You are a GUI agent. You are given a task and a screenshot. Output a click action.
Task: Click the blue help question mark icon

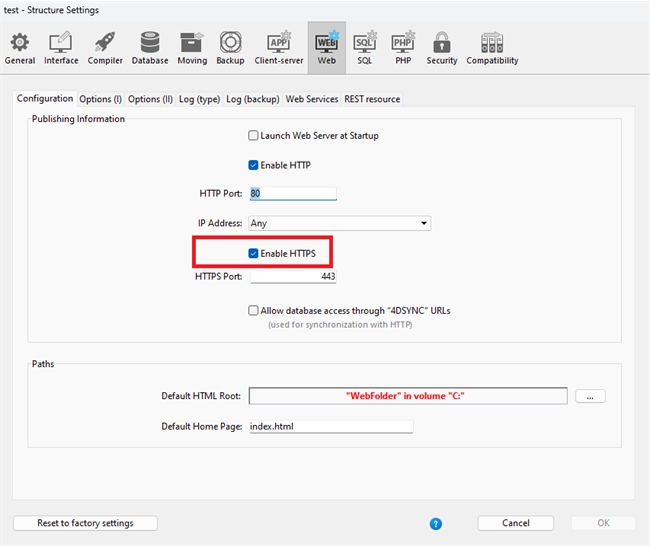pos(436,523)
